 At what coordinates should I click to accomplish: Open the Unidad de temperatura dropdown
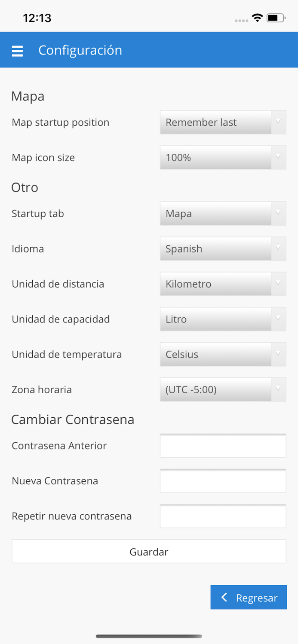[223, 354]
